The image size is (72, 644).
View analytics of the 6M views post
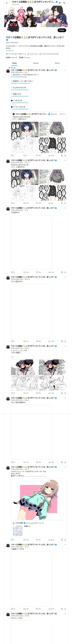(x=51, y=203)
